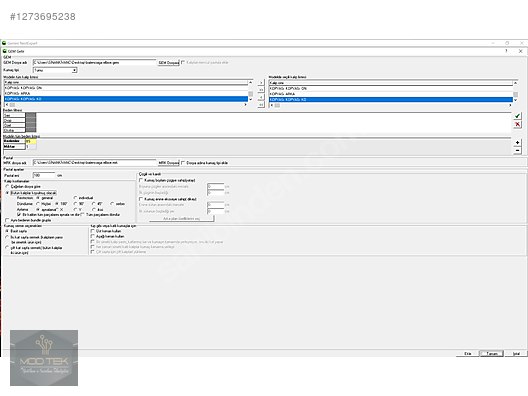Click the GEM Dosyası browse button
Viewport: 528px width, 396px height.
coord(168,63)
